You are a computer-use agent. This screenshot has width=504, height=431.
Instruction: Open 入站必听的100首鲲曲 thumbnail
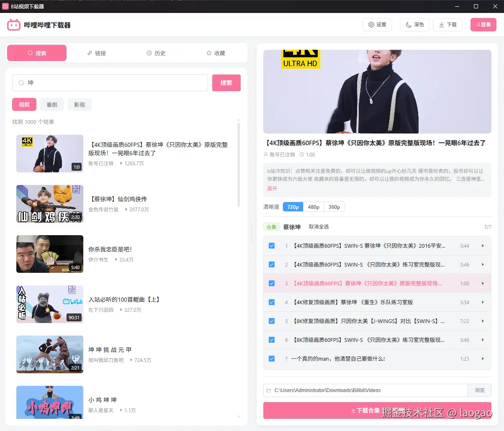tap(50, 304)
